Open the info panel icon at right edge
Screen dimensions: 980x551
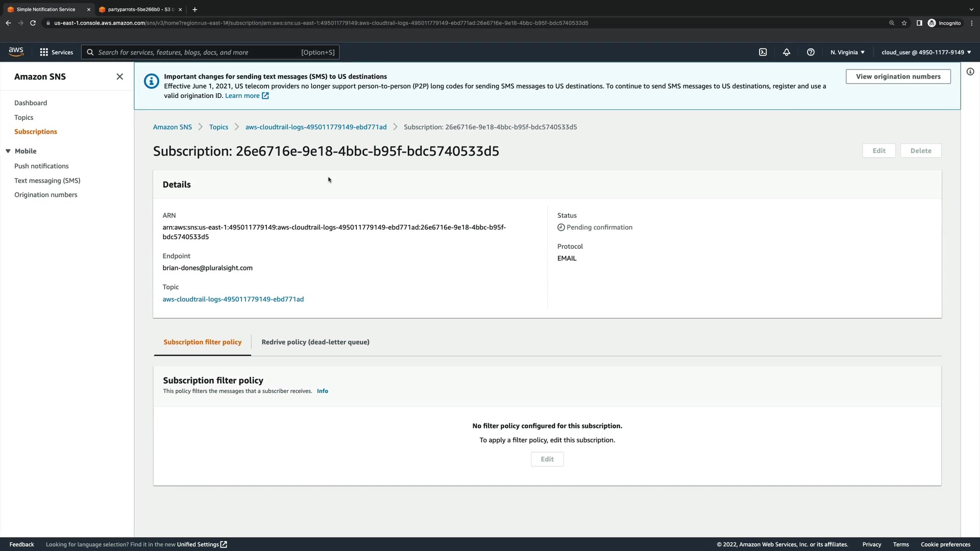click(x=970, y=72)
